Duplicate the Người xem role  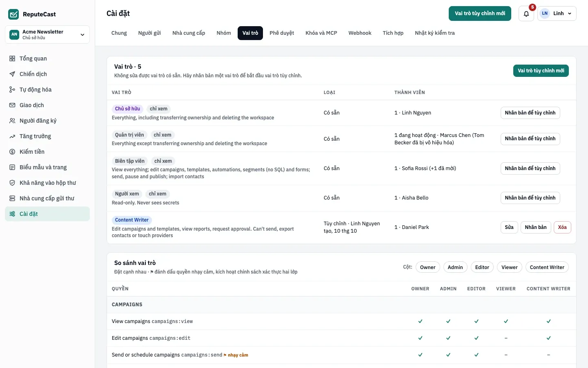coord(530,198)
